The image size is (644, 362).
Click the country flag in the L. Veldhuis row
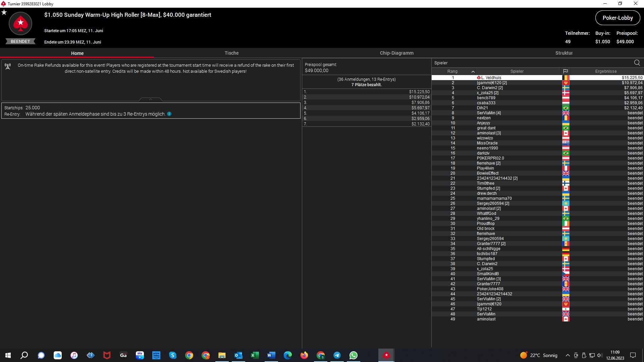coord(566,77)
